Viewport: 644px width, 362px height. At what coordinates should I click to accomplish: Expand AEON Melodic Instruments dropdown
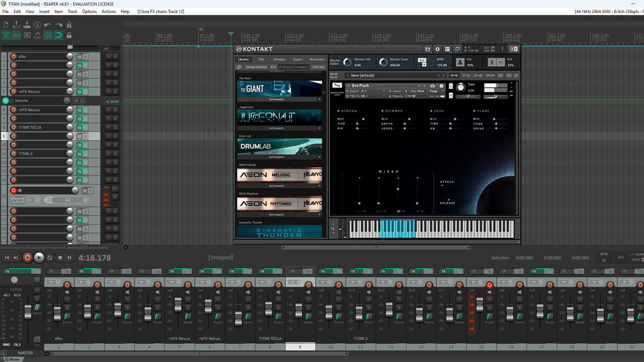click(319, 186)
